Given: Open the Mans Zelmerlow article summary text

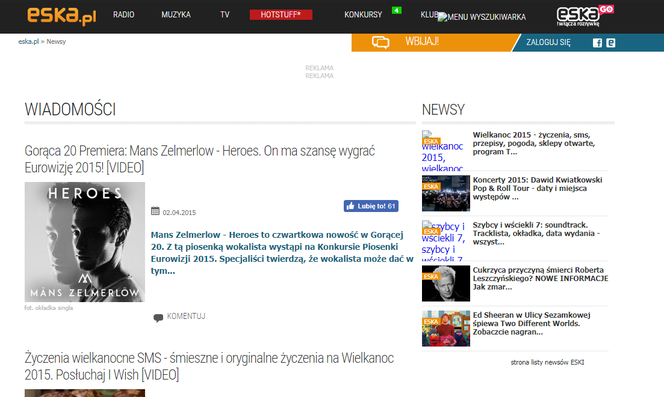Looking at the screenshot, I should [x=282, y=253].
